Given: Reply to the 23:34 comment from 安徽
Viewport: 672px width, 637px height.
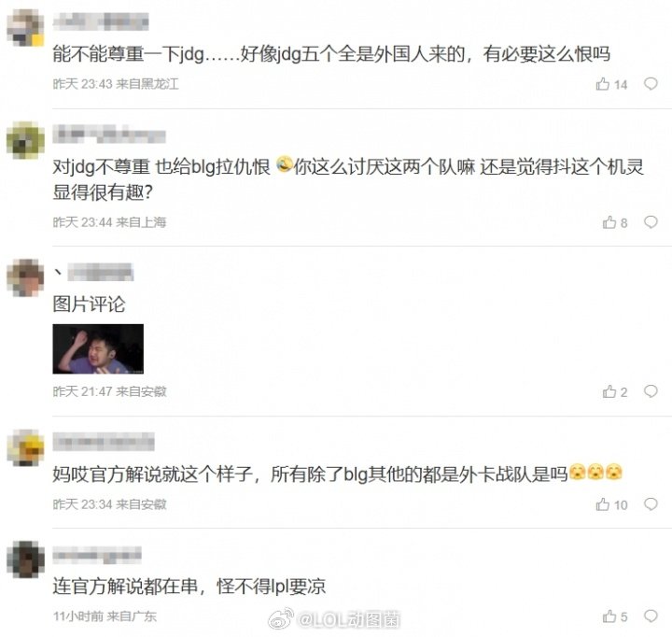Looking at the screenshot, I should pos(651,503).
